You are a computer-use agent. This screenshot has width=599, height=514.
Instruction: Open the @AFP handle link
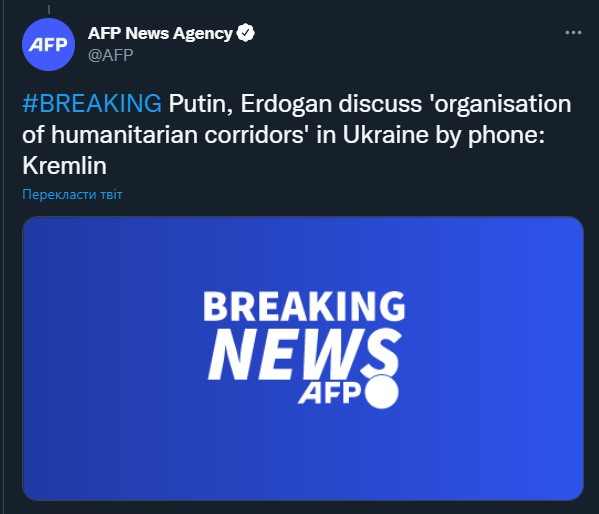click(110, 55)
